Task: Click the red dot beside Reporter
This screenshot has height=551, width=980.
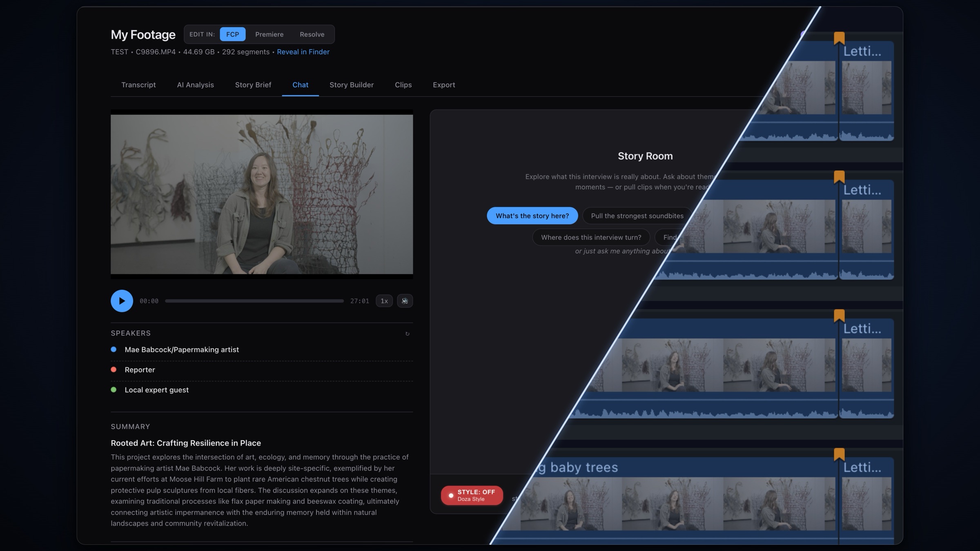Action: tap(114, 369)
